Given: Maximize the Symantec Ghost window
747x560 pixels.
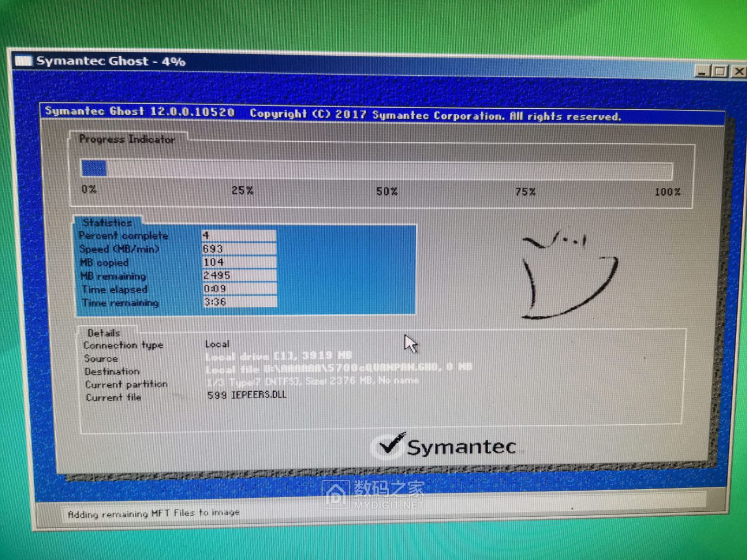Looking at the screenshot, I should coord(719,71).
